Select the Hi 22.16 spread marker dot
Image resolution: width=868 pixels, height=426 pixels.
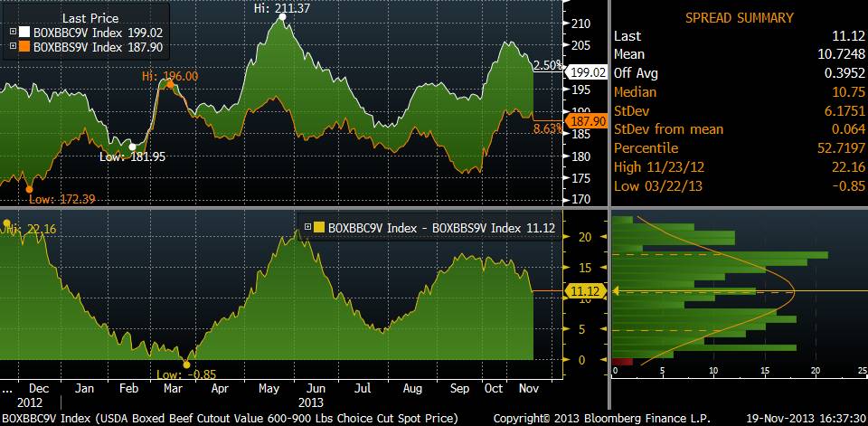point(7,222)
